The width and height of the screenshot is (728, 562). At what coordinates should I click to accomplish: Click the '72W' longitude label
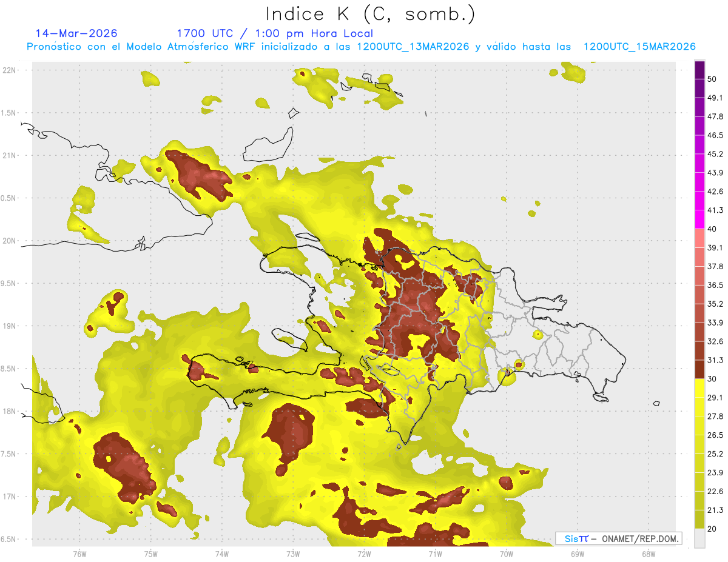click(364, 554)
